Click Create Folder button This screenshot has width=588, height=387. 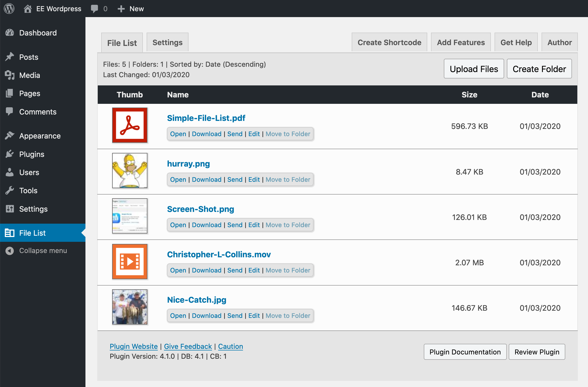(540, 68)
